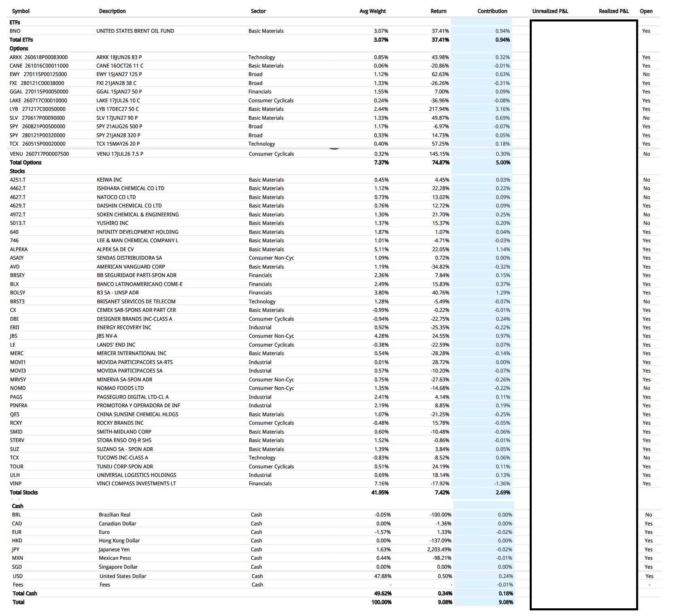Select the Total Options summary row
Image resolution: width=677 pixels, height=616 pixels.
pyautogui.click(x=25, y=162)
